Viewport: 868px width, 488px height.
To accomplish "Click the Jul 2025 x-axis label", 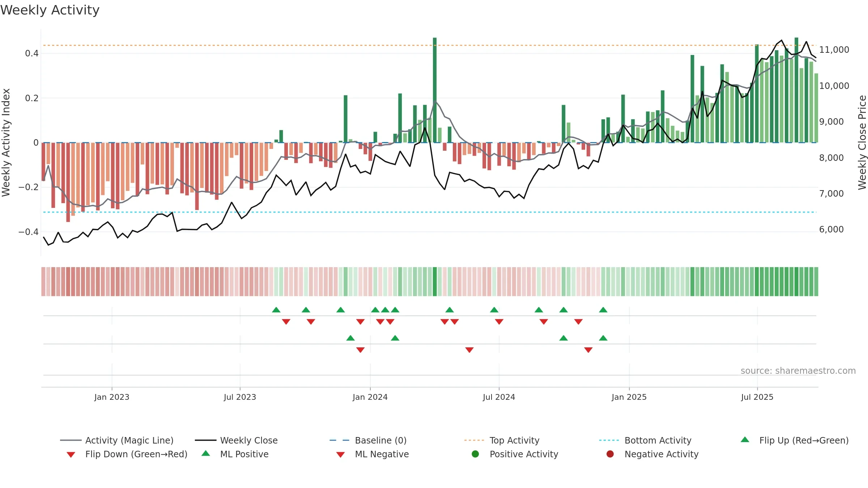I will [757, 397].
